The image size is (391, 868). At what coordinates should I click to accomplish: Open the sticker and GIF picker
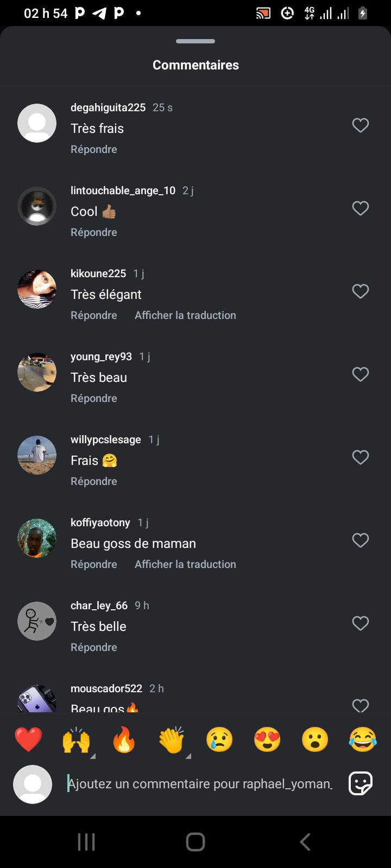(361, 783)
